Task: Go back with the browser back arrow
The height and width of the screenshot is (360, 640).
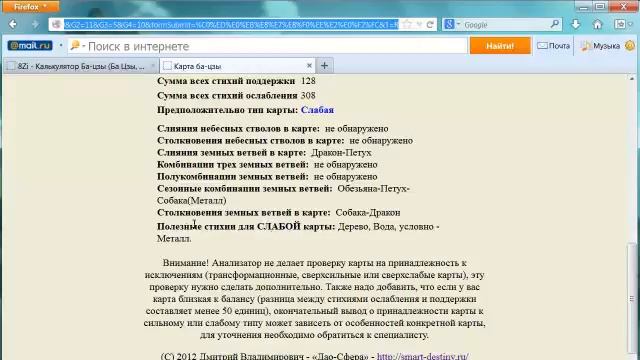Action: coord(13,24)
